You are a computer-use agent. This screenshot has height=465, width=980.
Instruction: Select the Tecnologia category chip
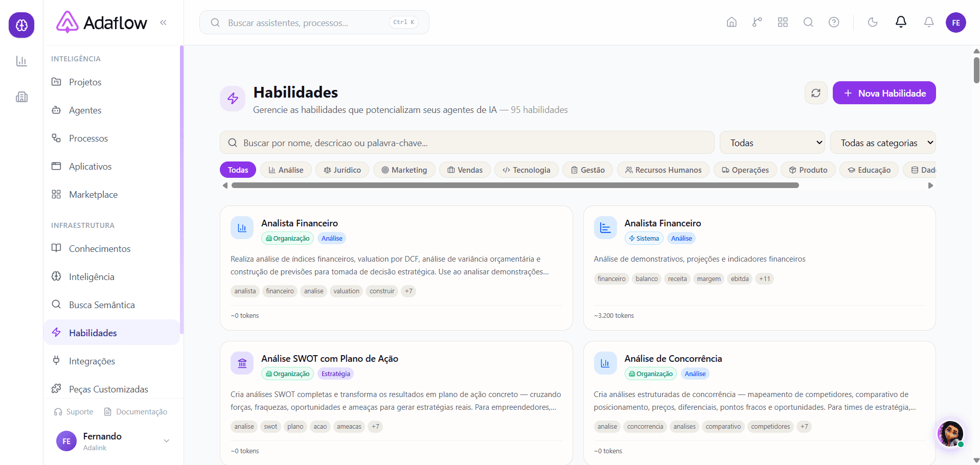tap(526, 170)
